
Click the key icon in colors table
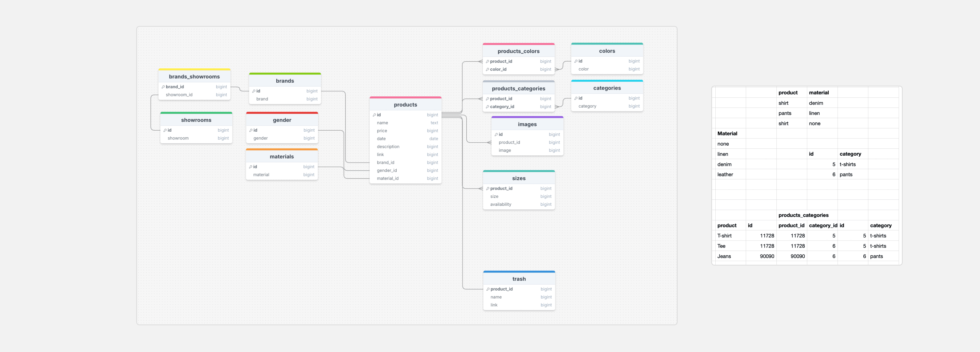point(576,61)
